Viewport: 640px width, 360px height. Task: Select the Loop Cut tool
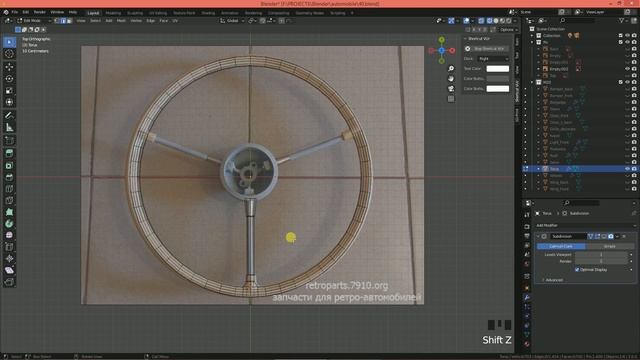pos(9,189)
